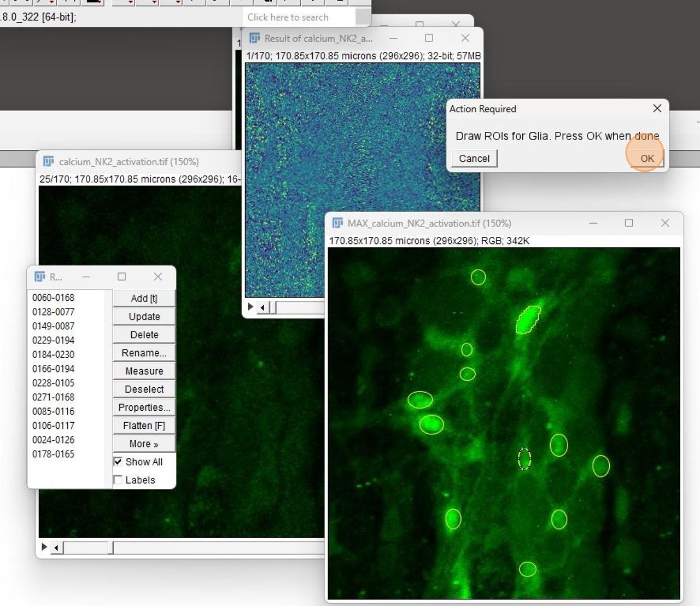Click left scroll arrow in calcium_NK2_activation.tif window
700x606 pixels.
click(57, 547)
